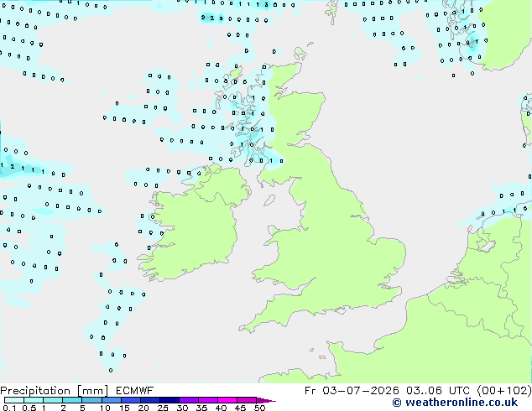Click the '10' legend scale label
This screenshot has width=532, height=411.
point(105,408)
